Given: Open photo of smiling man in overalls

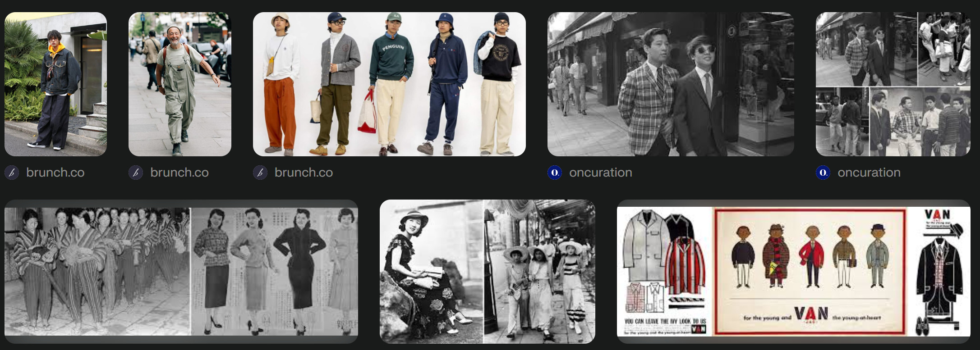Looking at the screenshot, I should pyautogui.click(x=179, y=84).
